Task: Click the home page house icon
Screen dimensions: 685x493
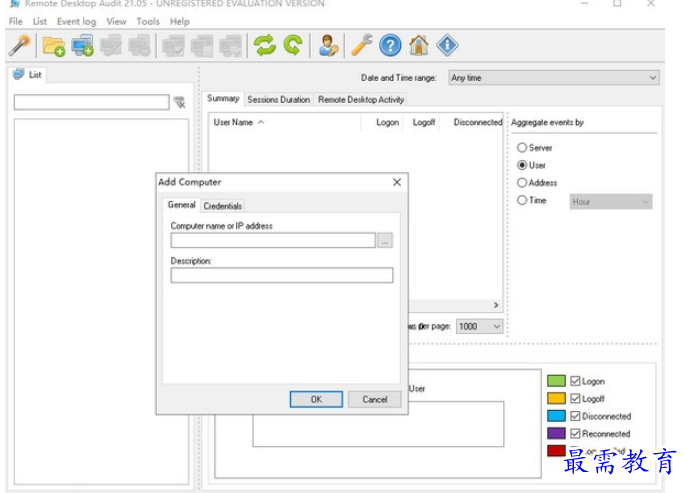Action: tap(419, 45)
